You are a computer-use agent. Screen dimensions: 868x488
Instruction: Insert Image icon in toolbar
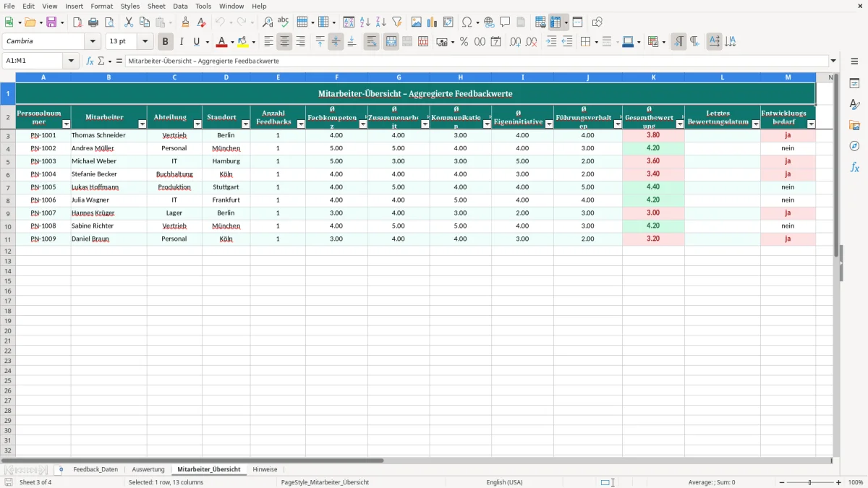pos(417,22)
